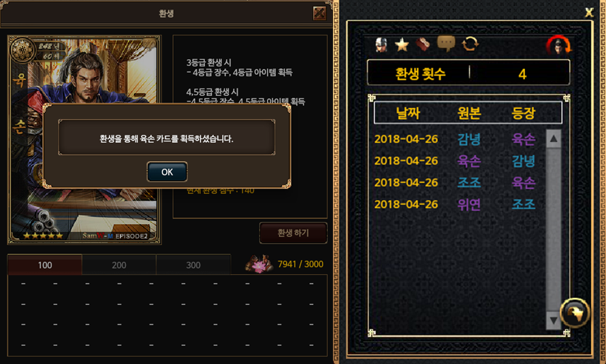Close the right history panel X
This screenshot has width=606, height=364.
click(x=589, y=13)
